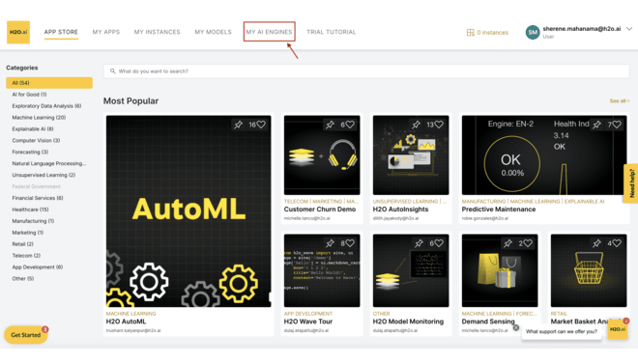Switch to the App Store tab
Image resolution: width=638 pixels, height=364 pixels.
pyautogui.click(x=61, y=32)
